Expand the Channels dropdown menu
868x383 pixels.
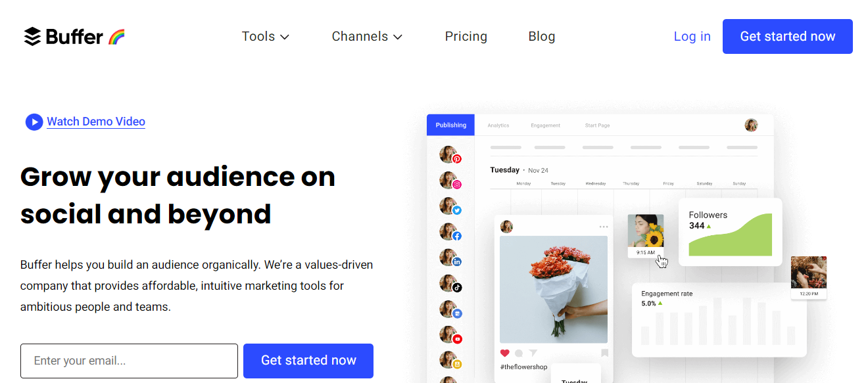point(367,37)
